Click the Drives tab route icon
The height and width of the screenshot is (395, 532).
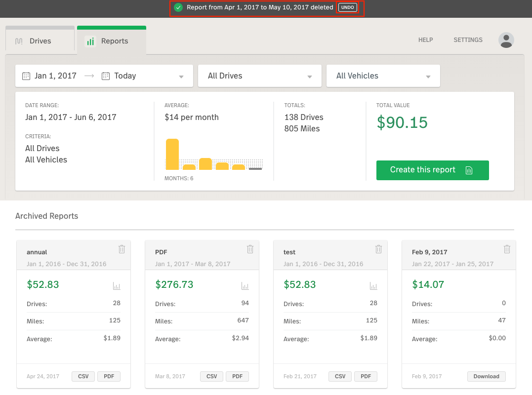pos(19,41)
